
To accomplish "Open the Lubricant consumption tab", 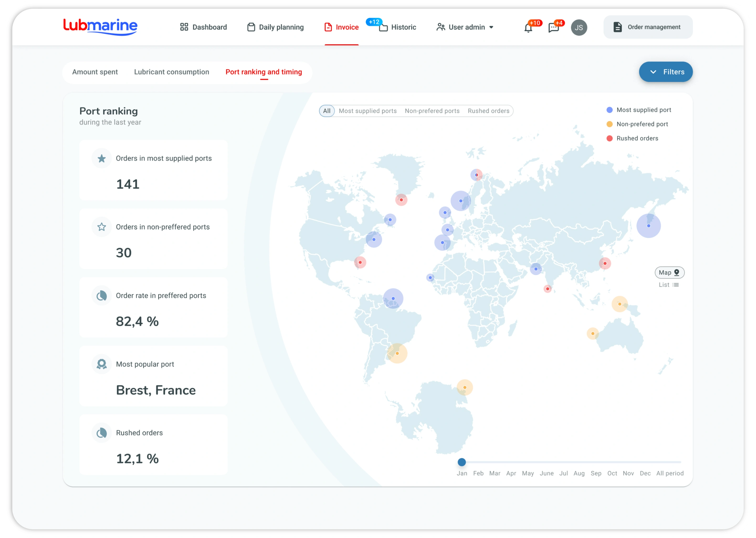I will point(171,72).
